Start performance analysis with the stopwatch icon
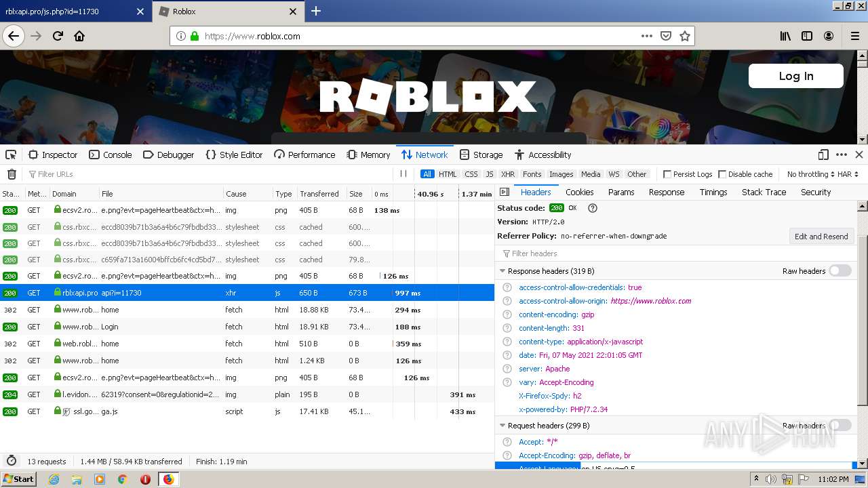This screenshot has width=868, height=488. coord(12,462)
